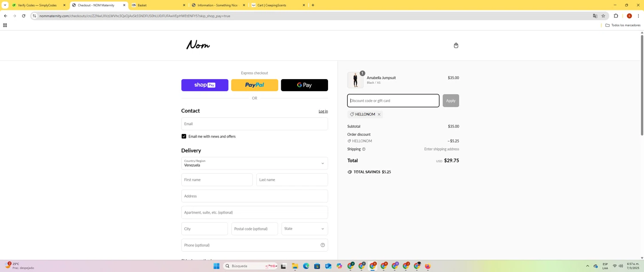Screen dimensions: 644x272
Task: Focus the First name field
Action: 217,180
